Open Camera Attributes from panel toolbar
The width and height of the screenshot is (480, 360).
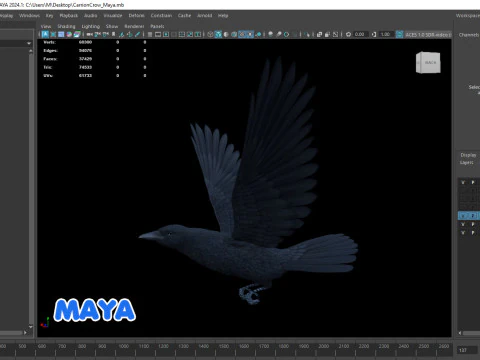click(x=105, y=34)
